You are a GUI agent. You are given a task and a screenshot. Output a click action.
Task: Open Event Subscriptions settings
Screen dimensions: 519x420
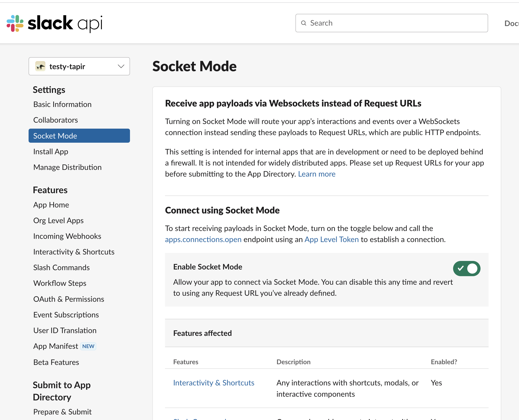tap(66, 314)
